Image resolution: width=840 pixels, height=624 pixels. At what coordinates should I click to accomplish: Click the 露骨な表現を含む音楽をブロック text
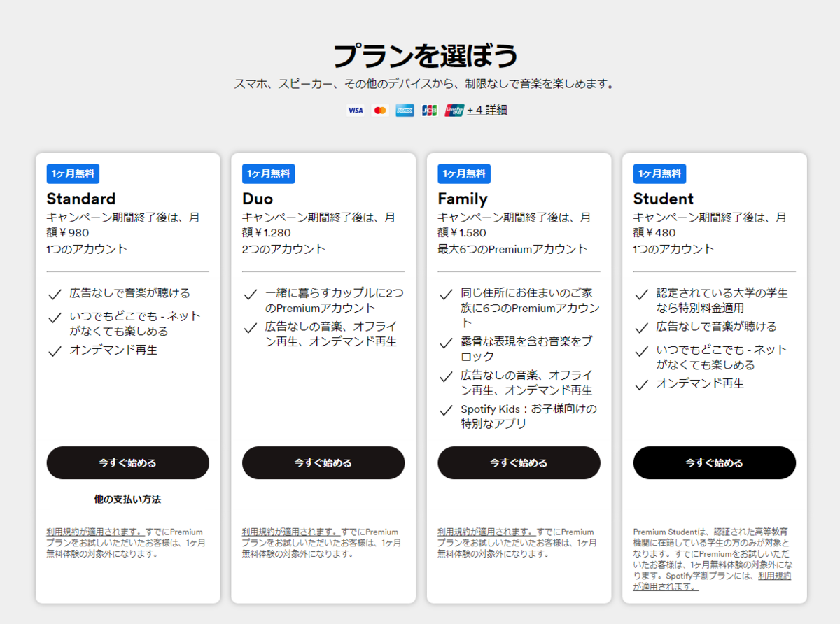pos(526,349)
